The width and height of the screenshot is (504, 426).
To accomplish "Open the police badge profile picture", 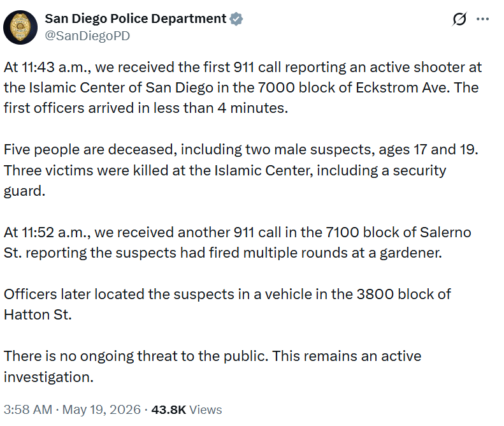I will (20, 27).
